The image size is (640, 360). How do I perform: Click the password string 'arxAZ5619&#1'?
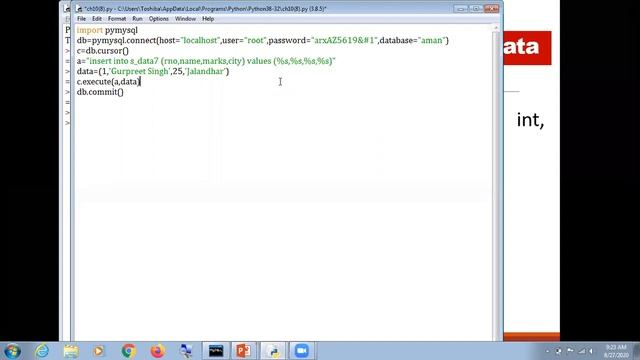tap(344, 40)
